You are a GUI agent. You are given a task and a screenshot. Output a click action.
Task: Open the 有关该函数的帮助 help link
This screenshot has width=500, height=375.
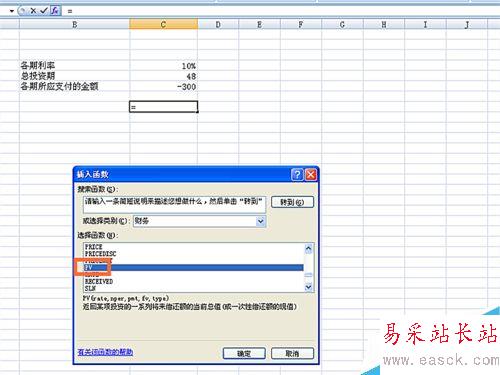click(x=105, y=352)
